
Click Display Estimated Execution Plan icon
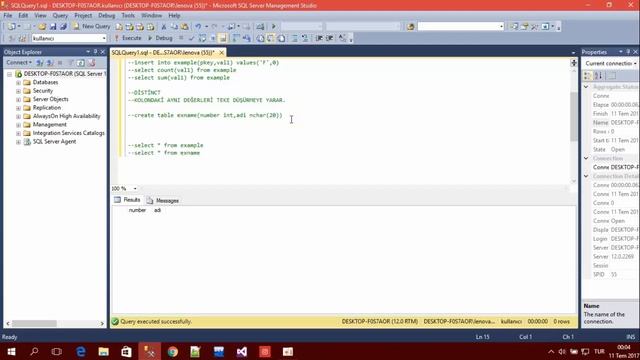coord(202,38)
